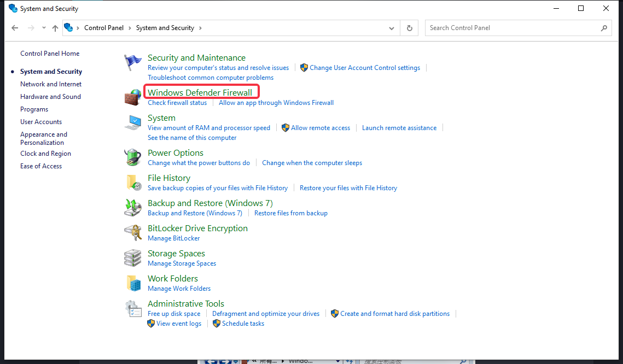Expand the chevron after Control Panel breadcrumb
This screenshot has height=364, width=623.
(130, 28)
